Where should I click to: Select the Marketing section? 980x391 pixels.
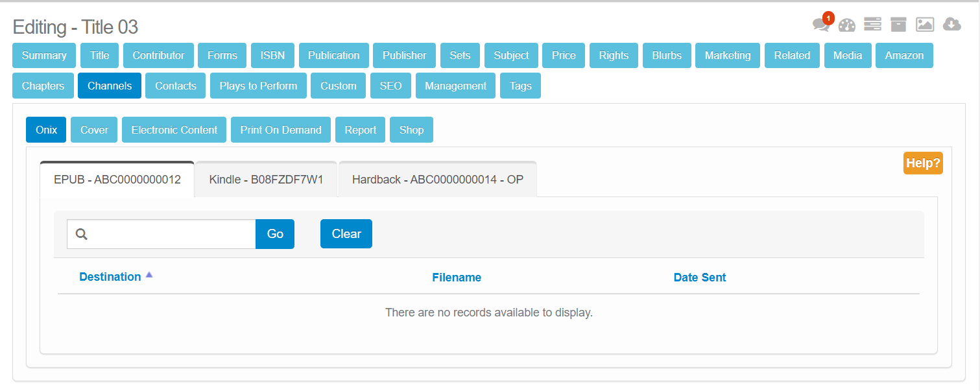(x=728, y=55)
